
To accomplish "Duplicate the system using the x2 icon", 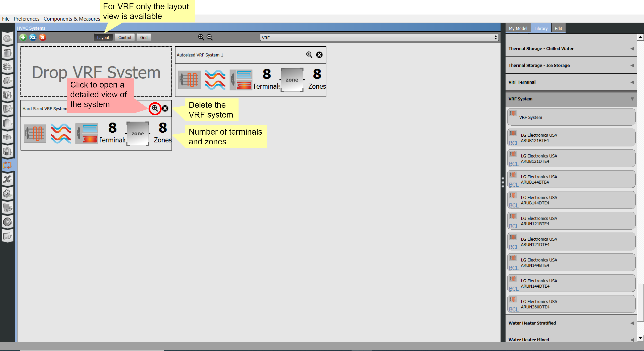I will (33, 37).
